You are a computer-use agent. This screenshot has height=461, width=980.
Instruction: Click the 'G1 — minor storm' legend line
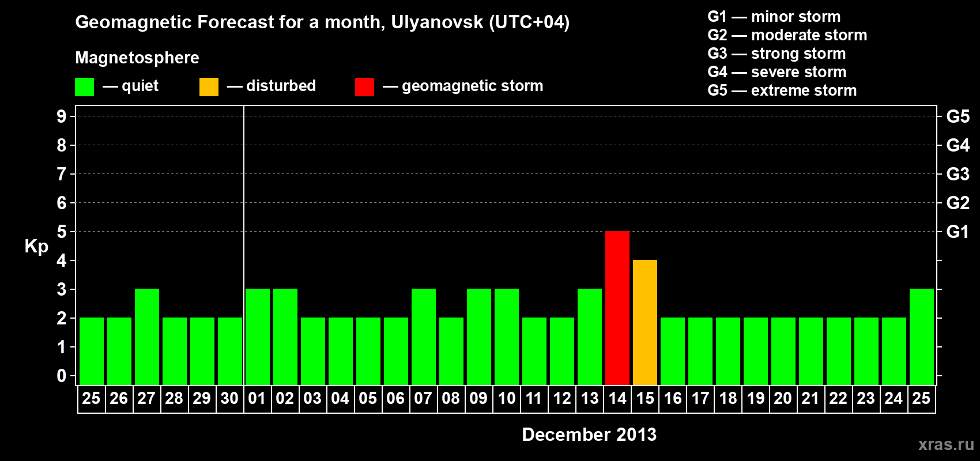click(774, 17)
